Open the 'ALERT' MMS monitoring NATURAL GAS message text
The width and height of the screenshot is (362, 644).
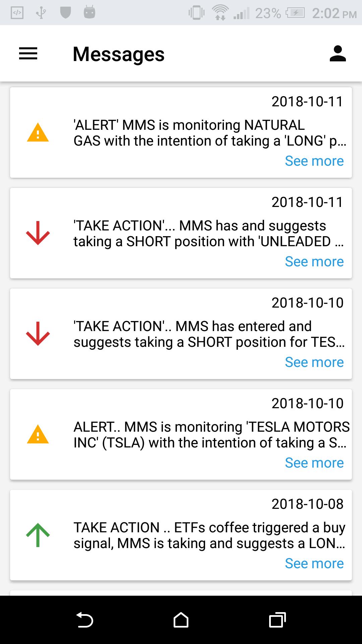pyautogui.click(x=210, y=133)
